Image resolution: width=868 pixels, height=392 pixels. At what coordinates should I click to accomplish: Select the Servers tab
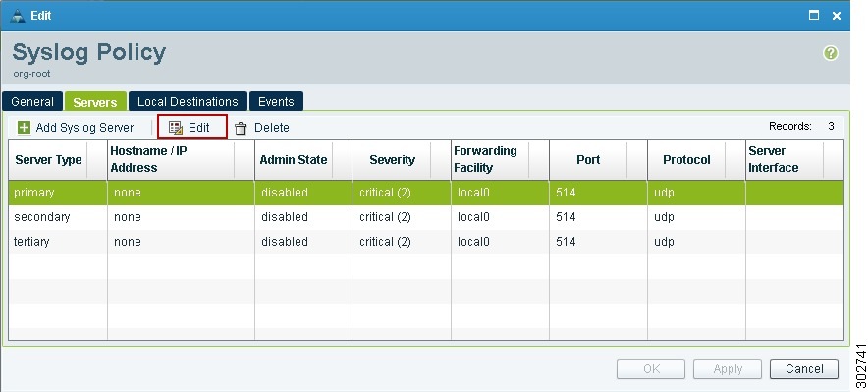(x=95, y=102)
